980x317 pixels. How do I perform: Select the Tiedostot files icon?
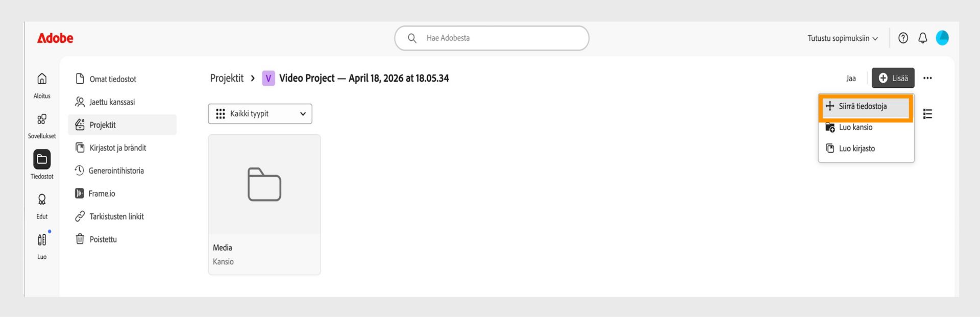pyautogui.click(x=42, y=159)
